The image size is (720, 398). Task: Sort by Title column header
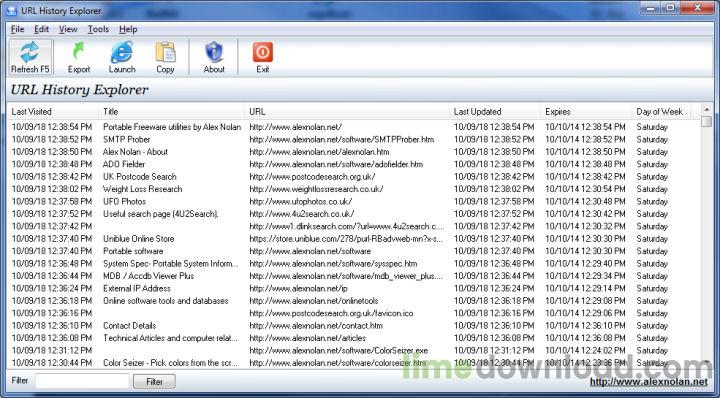[172, 112]
